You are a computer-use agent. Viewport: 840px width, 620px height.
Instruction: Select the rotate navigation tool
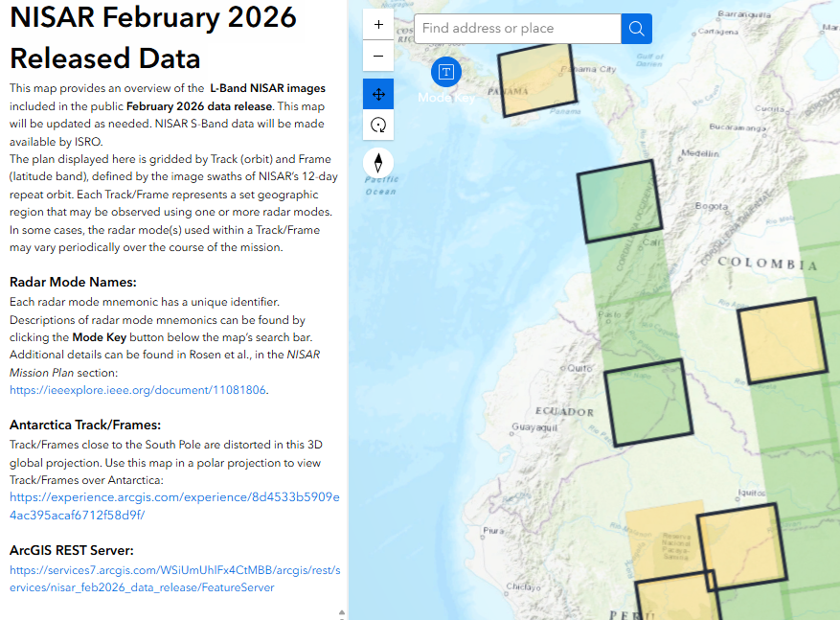[x=378, y=125]
